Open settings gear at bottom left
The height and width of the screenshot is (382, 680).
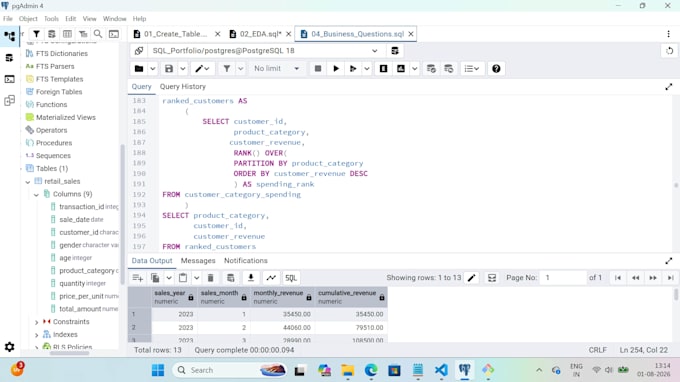pos(10,347)
